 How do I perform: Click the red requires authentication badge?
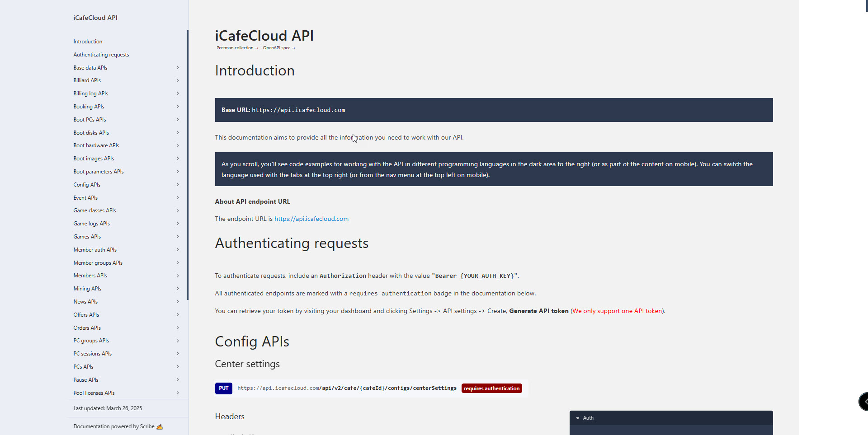[x=492, y=388]
